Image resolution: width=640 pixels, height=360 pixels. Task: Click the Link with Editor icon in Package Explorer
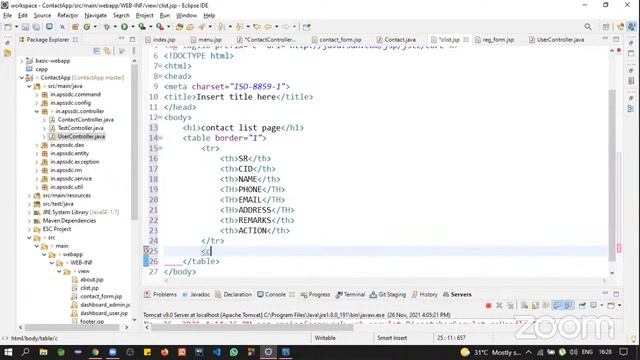point(107,51)
